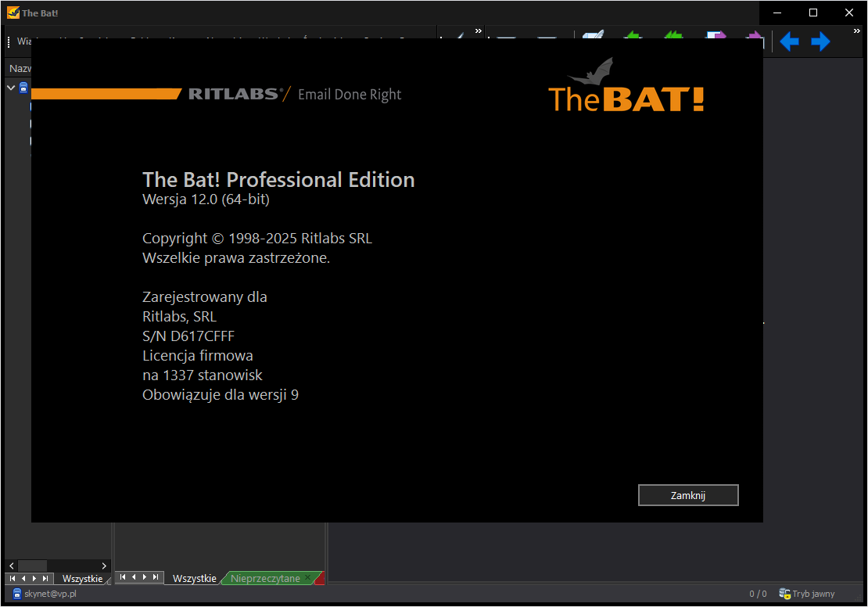Go to next folder tab
The height and width of the screenshot is (607, 868).
34,578
